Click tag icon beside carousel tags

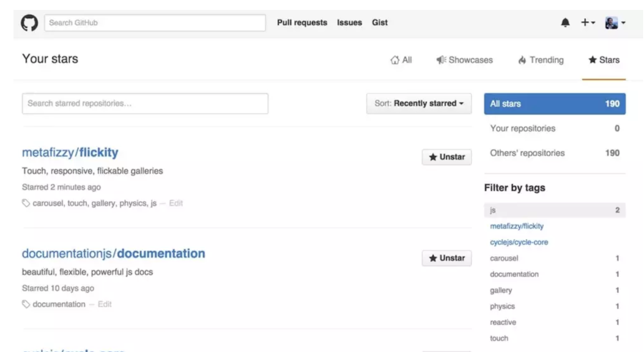click(x=26, y=203)
